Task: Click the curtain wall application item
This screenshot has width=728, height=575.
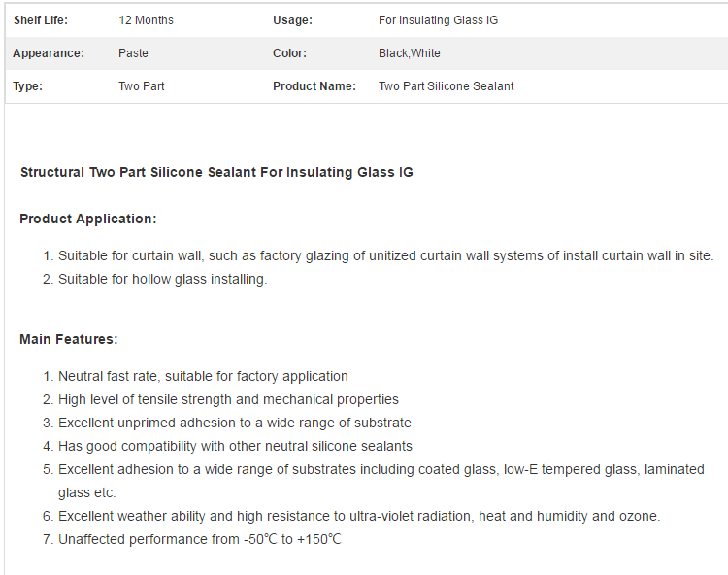Action: [x=385, y=255]
